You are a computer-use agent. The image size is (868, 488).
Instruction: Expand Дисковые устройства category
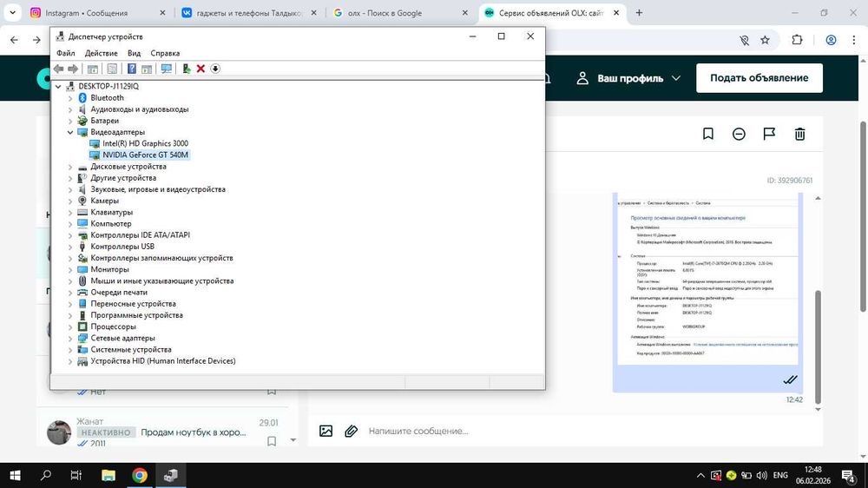70,167
